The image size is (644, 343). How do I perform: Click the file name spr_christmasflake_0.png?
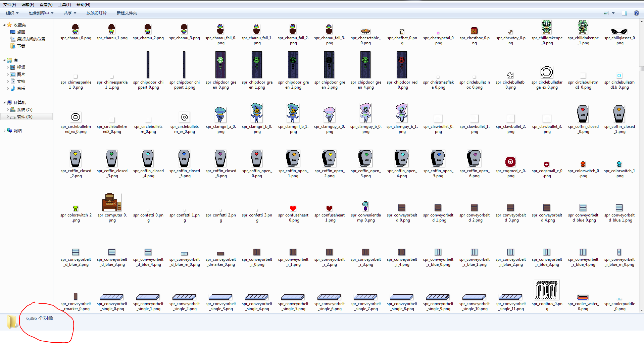tap(438, 85)
